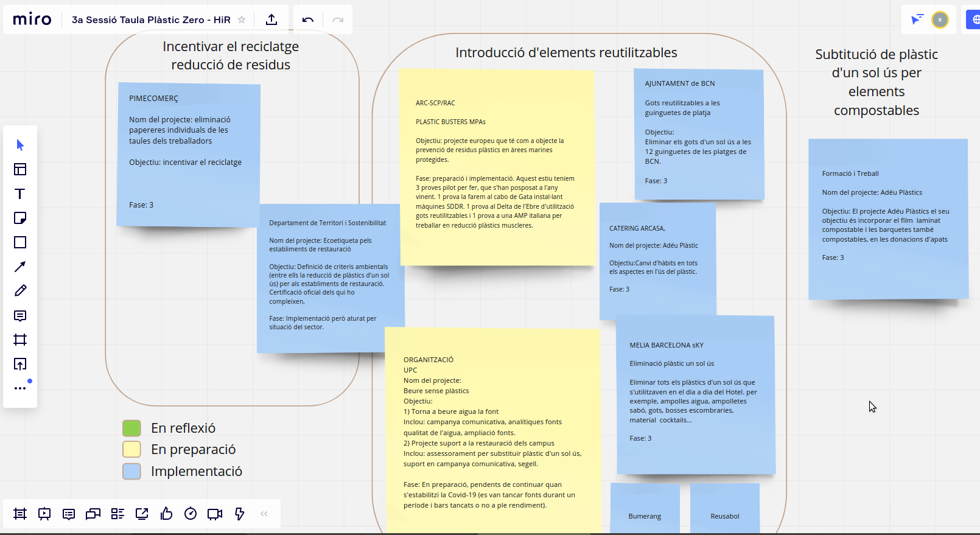Expand more tools with three dots

tap(20, 388)
